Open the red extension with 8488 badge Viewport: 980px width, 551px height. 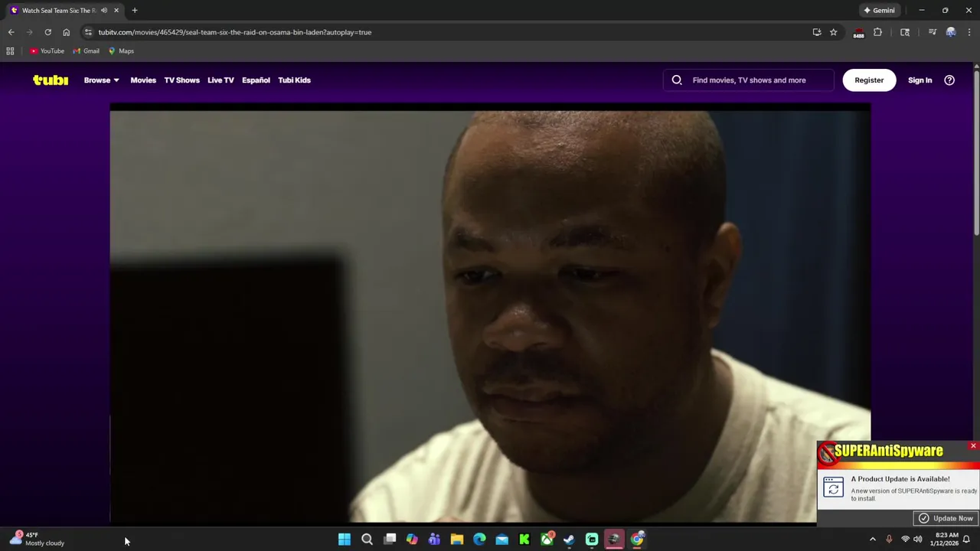[858, 32]
